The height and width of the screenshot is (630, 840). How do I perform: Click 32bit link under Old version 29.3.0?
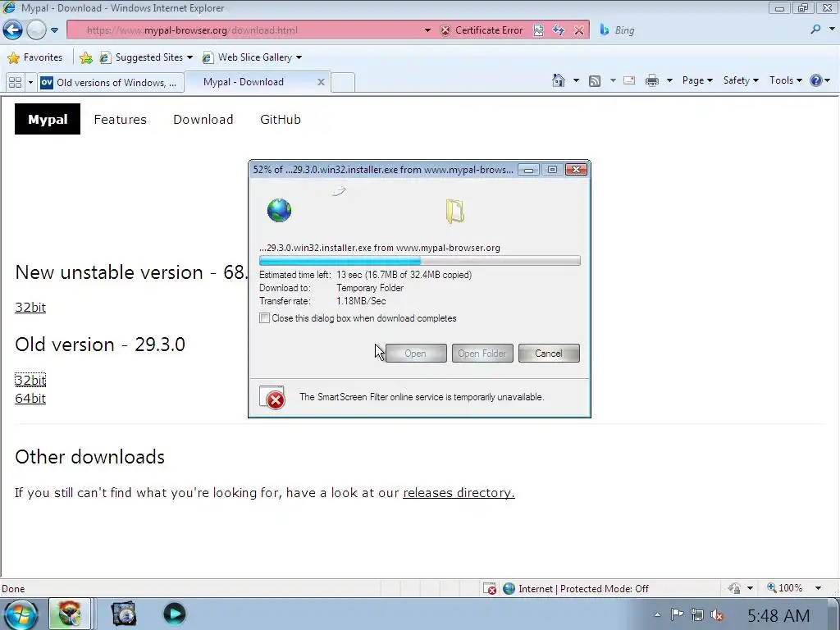point(30,380)
